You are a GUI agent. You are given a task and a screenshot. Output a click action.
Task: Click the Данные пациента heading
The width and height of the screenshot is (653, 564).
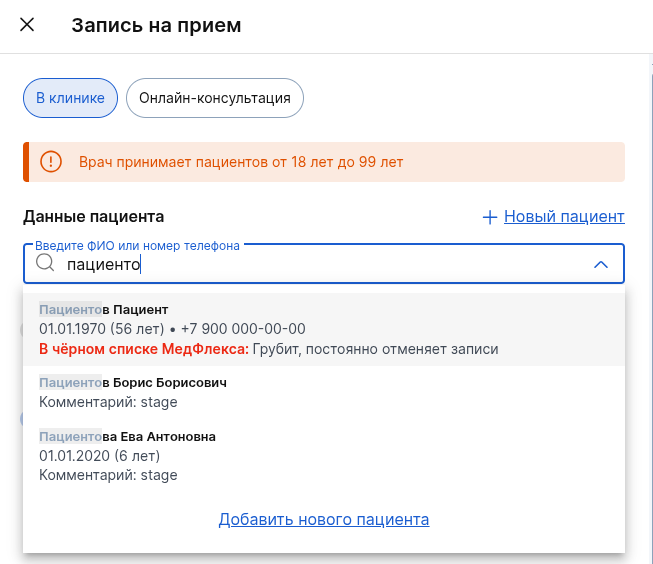[94, 217]
